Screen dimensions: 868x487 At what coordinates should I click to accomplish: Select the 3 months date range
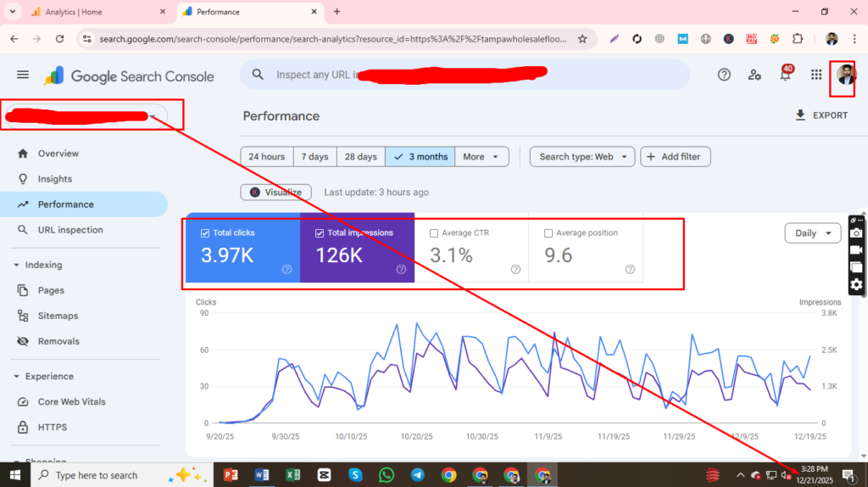click(x=420, y=157)
